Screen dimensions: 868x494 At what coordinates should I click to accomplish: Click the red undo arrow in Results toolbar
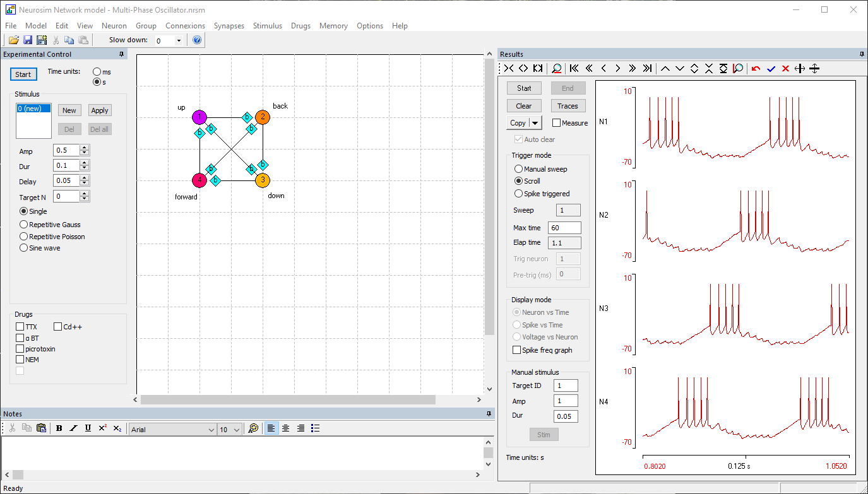click(756, 69)
